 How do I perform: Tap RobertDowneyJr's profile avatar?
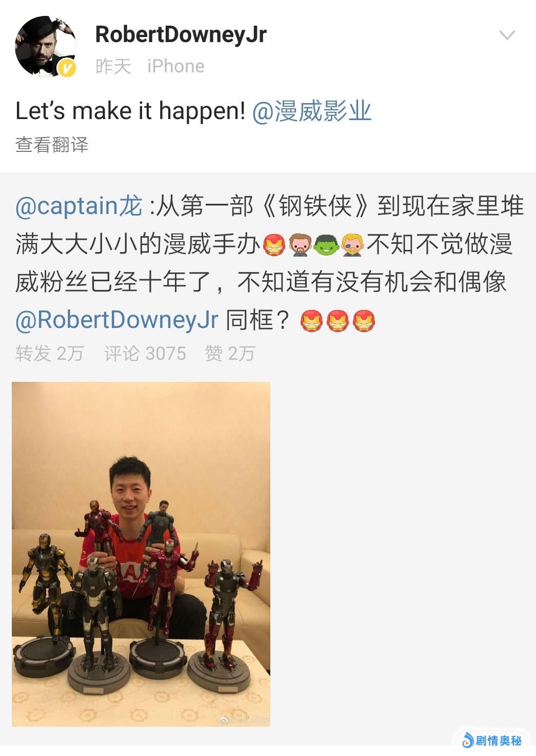(x=45, y=46)
